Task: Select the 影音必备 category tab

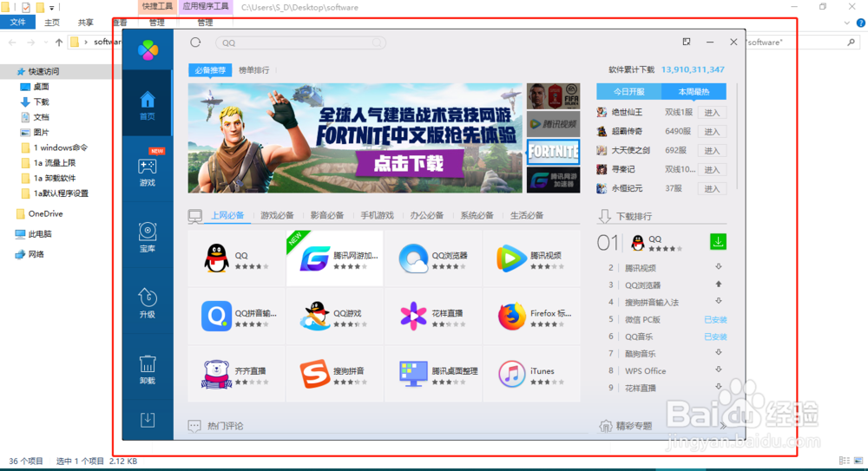Action: coord(327,215)
